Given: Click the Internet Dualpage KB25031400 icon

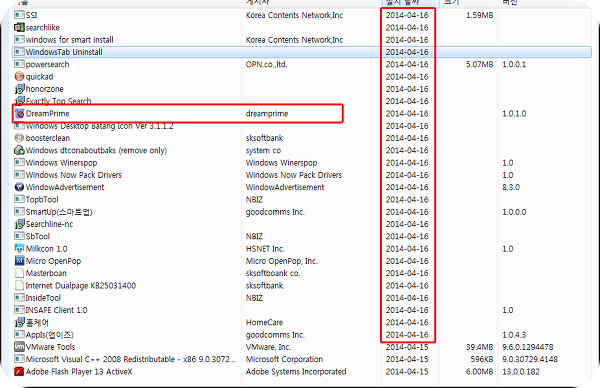Looking at the screenshot, I should point(19,285).
